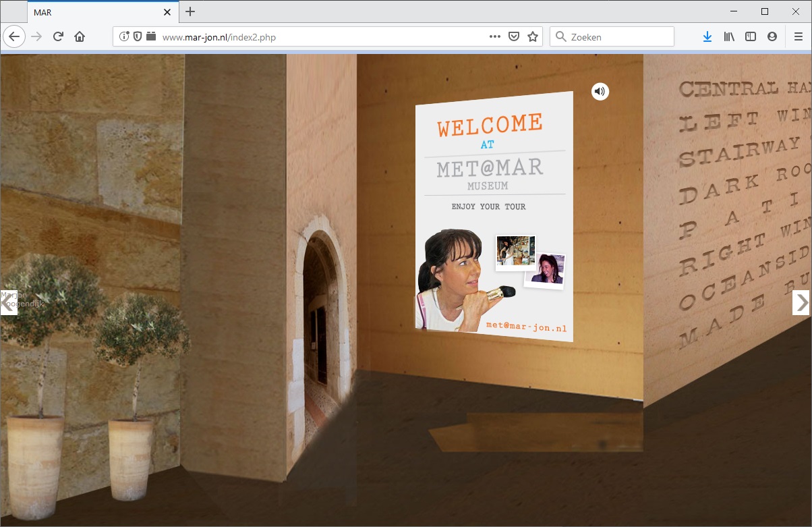This screenshot has height=527, width=812.
Task: Go to the next room with right arrow
Action: pos(801,303)
